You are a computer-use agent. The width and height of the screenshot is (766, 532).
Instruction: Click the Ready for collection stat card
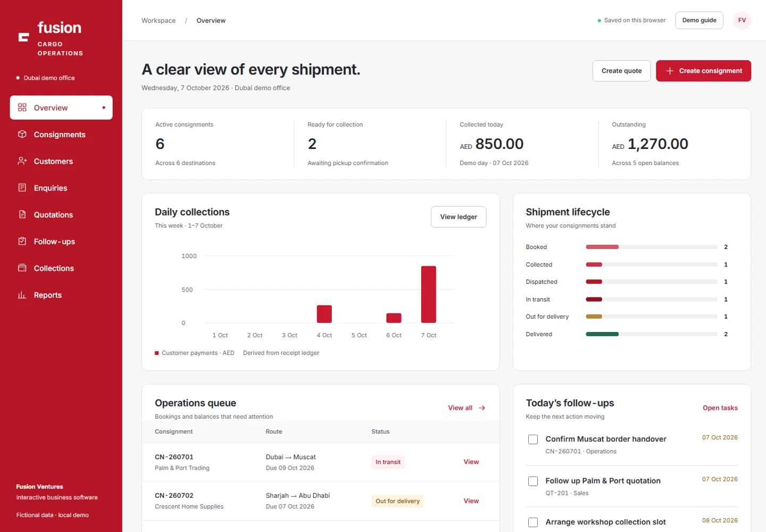tap(370, 144)
